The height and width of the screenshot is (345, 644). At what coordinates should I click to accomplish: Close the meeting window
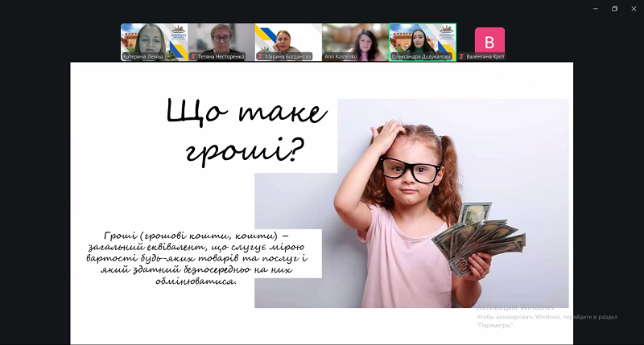click(634, 9)
